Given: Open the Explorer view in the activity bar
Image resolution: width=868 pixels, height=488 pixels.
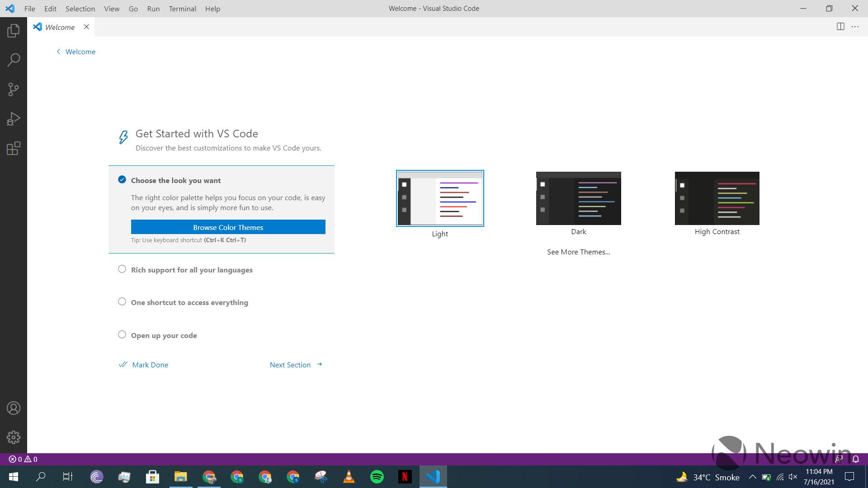Looking at the screenshot, I should pos(14,30).
